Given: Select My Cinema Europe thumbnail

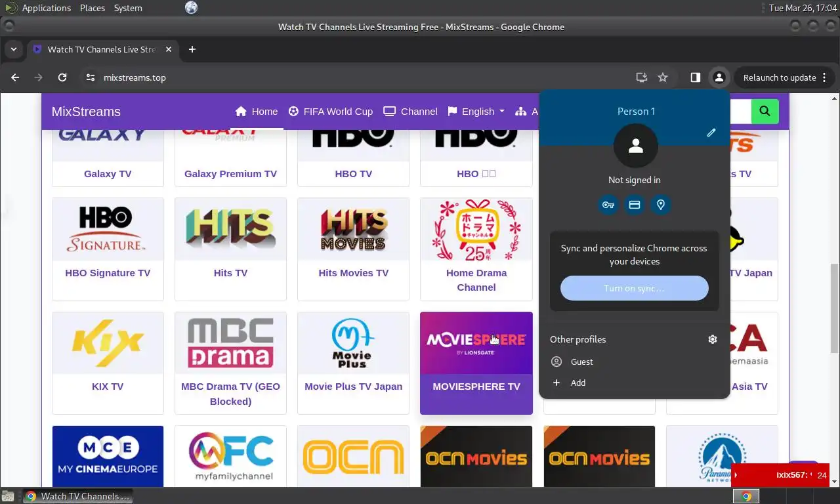Looking at the screenshot, I should (108, 457).
